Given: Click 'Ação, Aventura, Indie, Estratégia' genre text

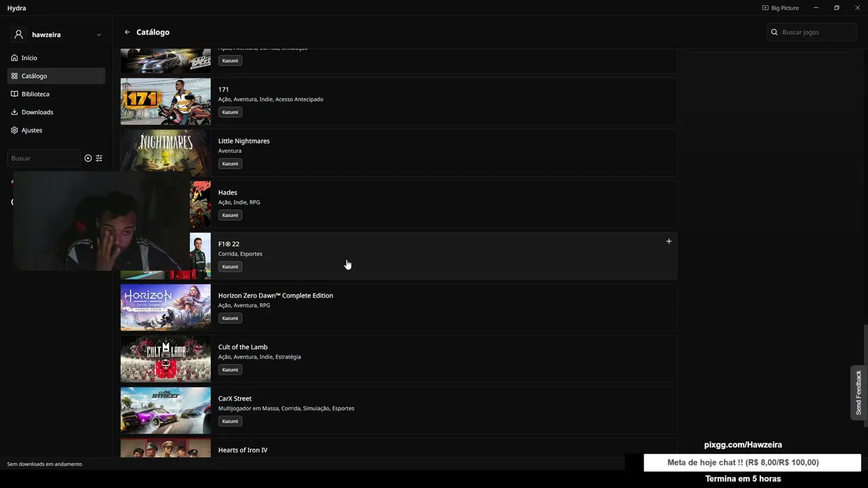Looking at the screenshot, I should tap(259, 357).
